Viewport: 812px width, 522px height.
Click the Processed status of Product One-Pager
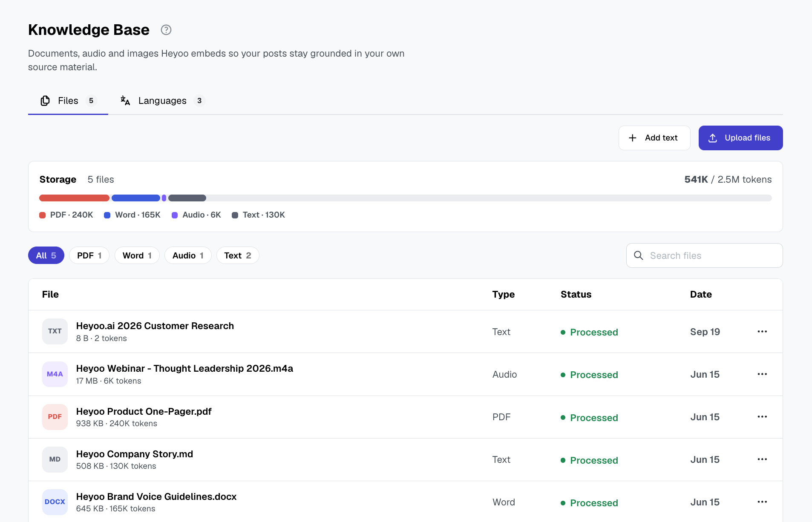(x=589, y=418)
